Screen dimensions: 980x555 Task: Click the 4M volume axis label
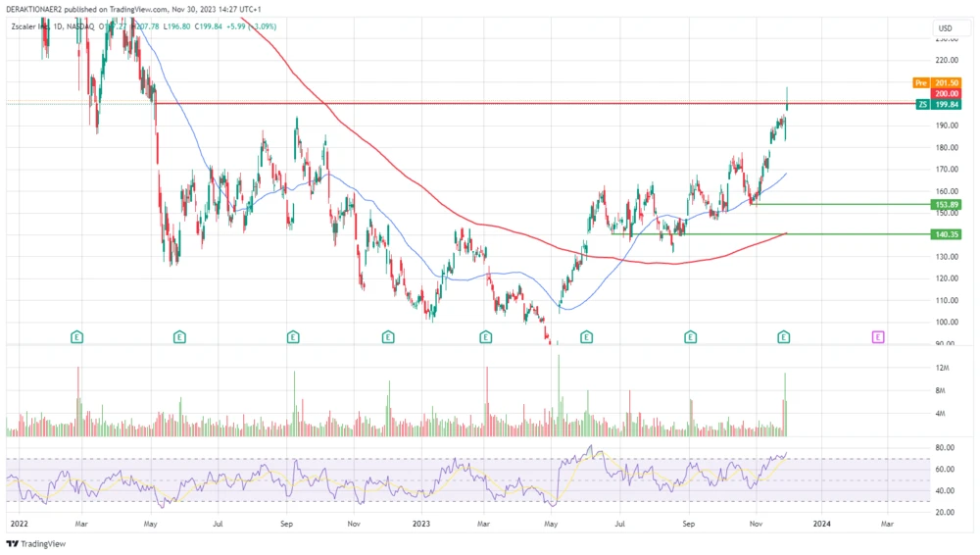click(941, 414)
